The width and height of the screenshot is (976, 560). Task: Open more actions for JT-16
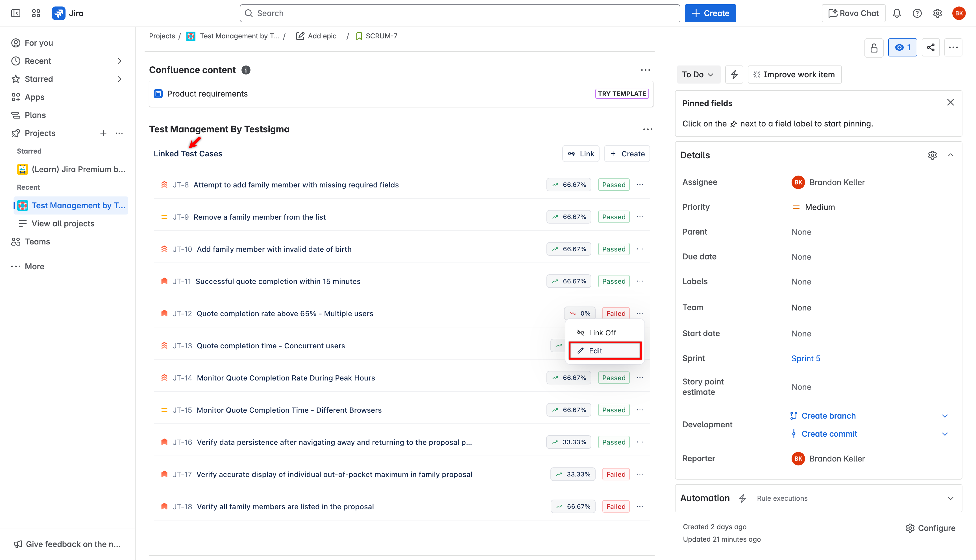coord(640,442)
